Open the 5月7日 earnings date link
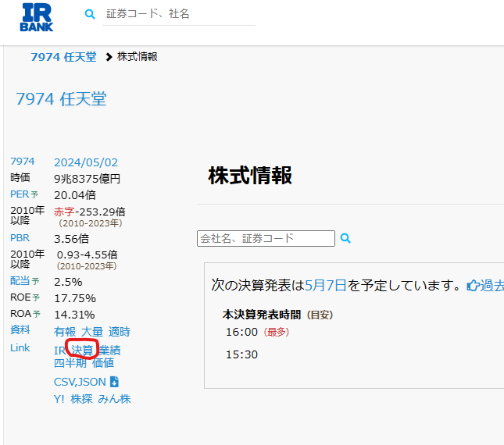Screen dimensions: 504x445 [325, 285]
